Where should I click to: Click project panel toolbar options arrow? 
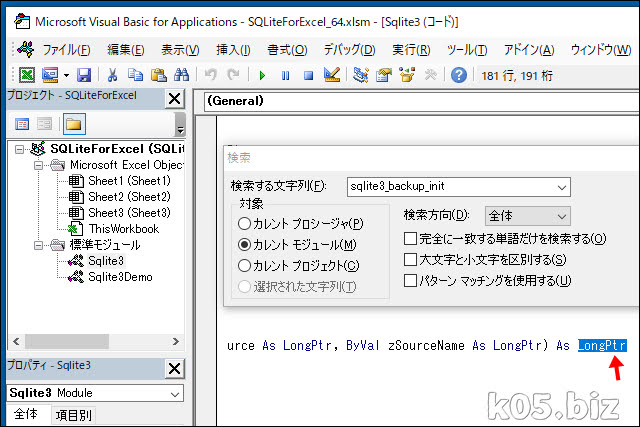(180, 124)
